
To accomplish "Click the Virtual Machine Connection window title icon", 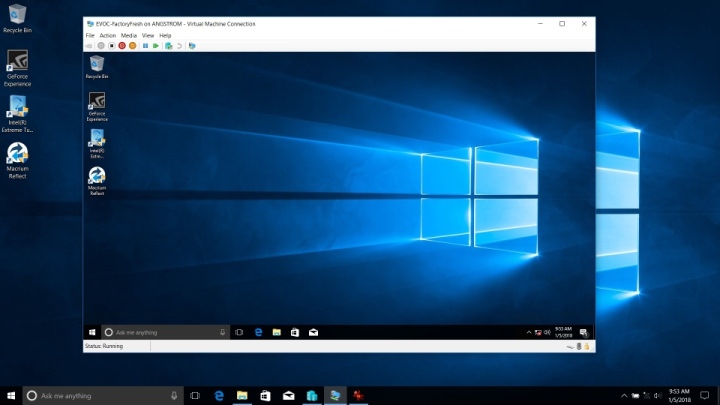I will [90, 24].
